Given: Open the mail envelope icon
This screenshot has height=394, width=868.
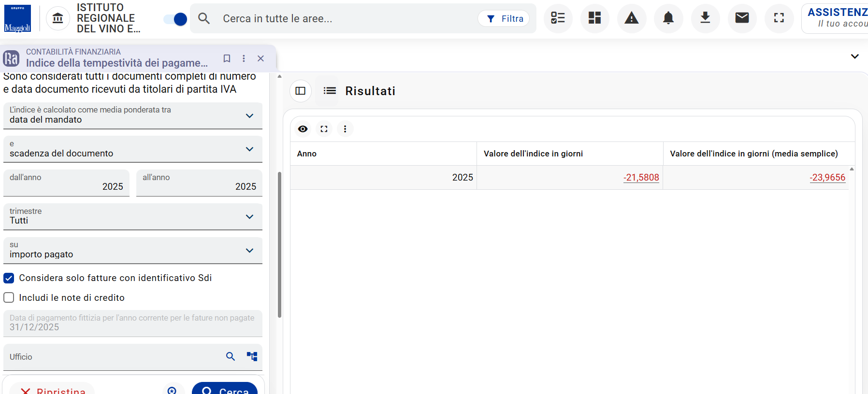Looking at the screenshot, I should (x=742, y=18).
